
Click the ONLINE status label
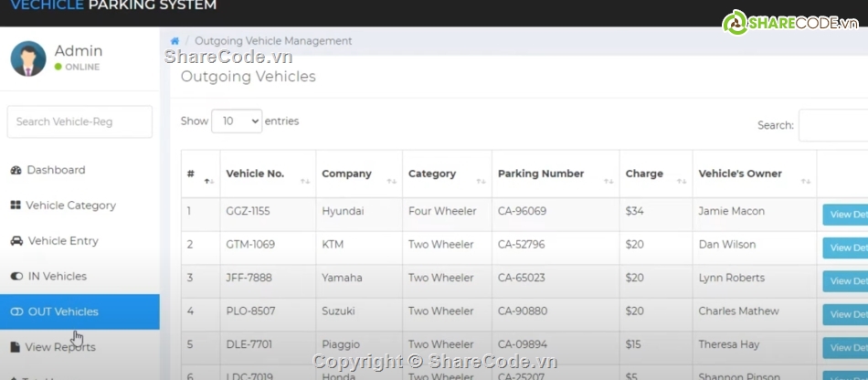(x=82, y=67)
